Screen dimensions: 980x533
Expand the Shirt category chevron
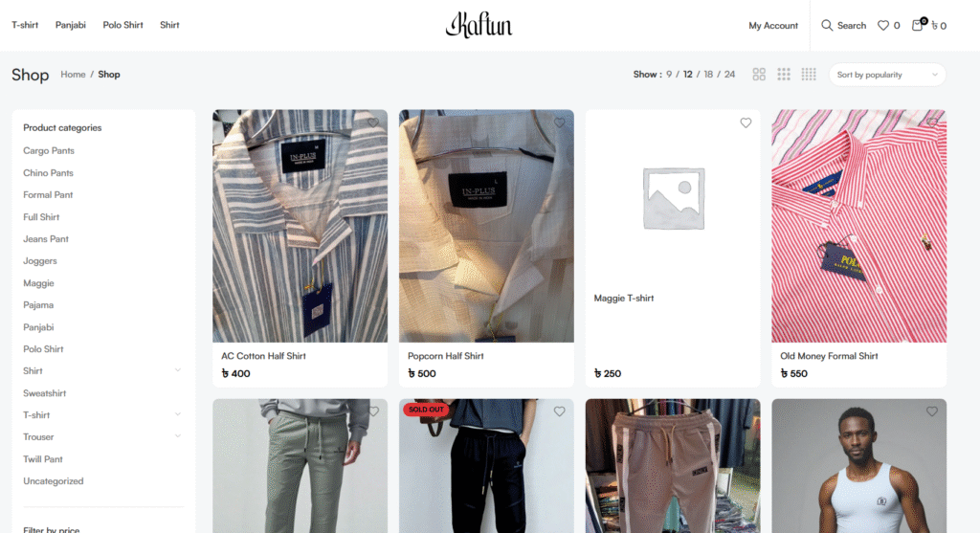[x=178, y=370]
